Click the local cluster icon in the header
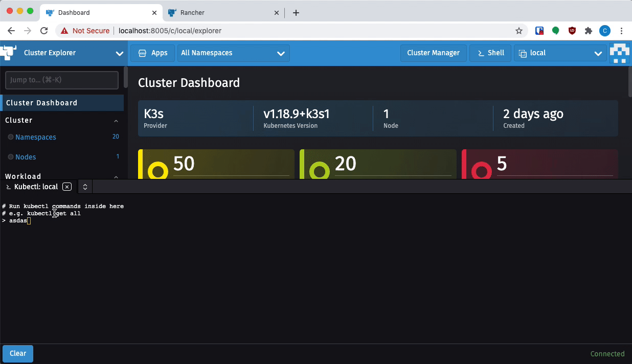632x364 pixels. (x=523, y=53)
